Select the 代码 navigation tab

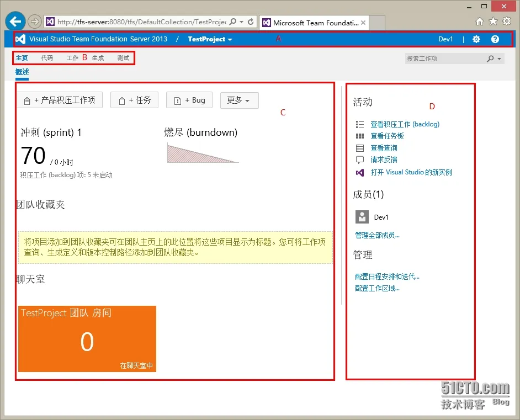click(x=47, y=58)
